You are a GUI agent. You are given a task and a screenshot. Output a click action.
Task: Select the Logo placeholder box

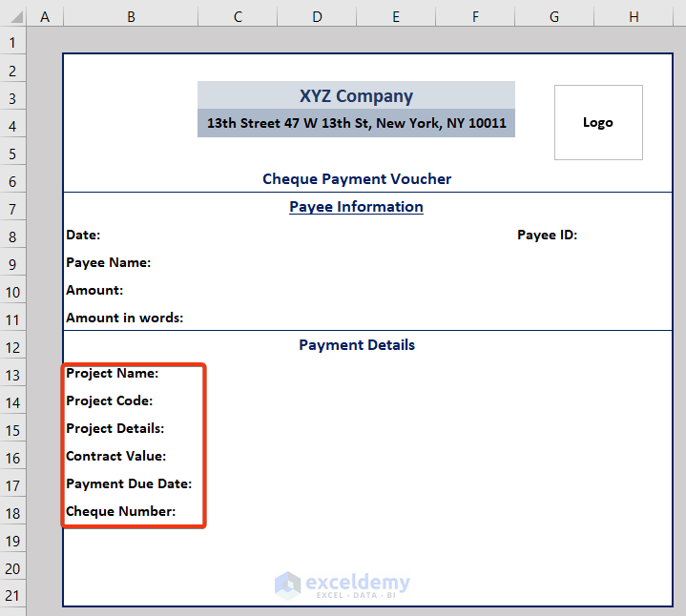(598, 122)
